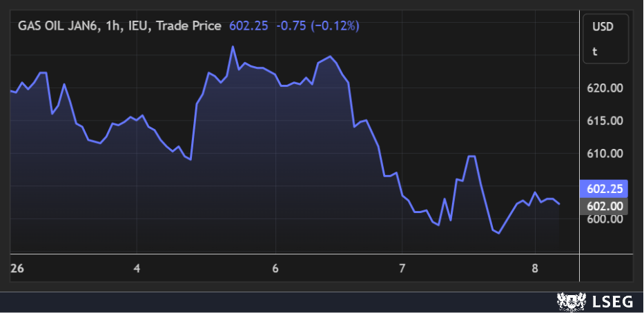Viewport: 644px width, 313px height.
Task: Click the 620.00 price axis label
Action: [x=605, y=88]
